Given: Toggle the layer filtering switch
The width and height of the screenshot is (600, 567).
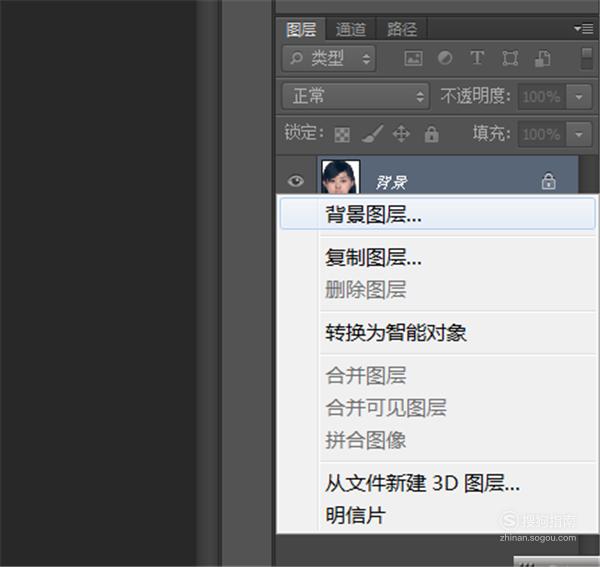Looking at the screenshot, I should [586, 59].
